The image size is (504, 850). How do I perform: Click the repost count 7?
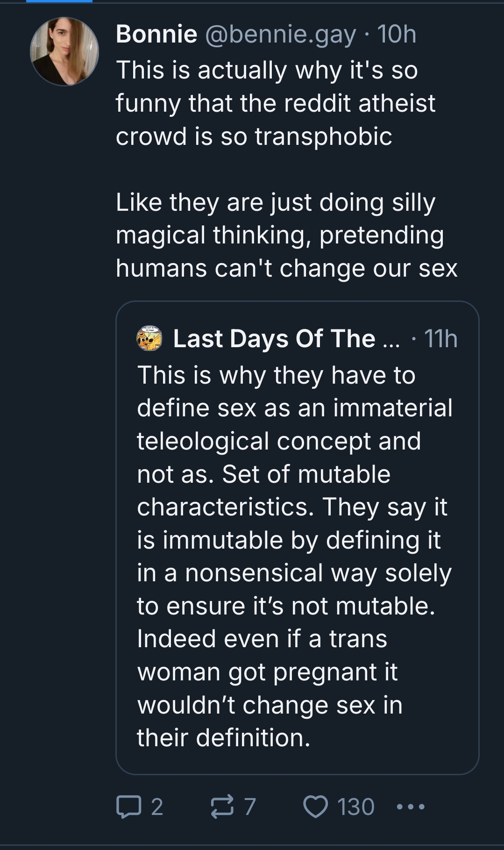pyautogui.click(x=250, y=807)
